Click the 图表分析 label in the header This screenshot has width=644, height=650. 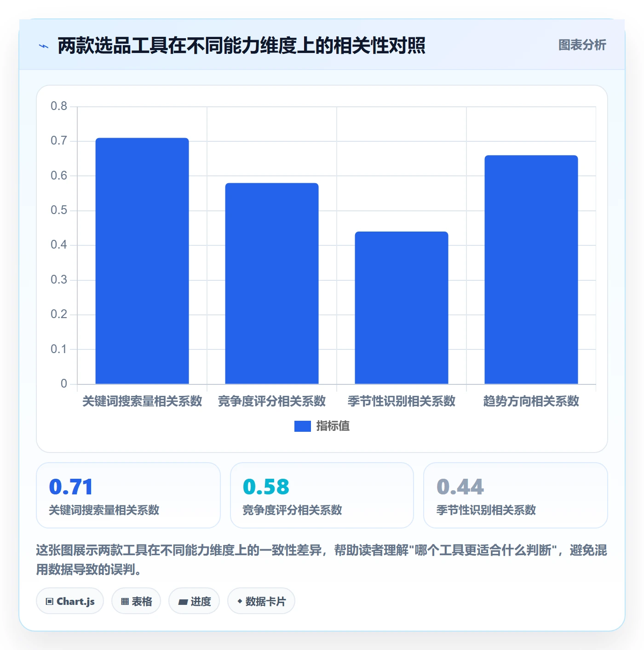tap(582, 45)
